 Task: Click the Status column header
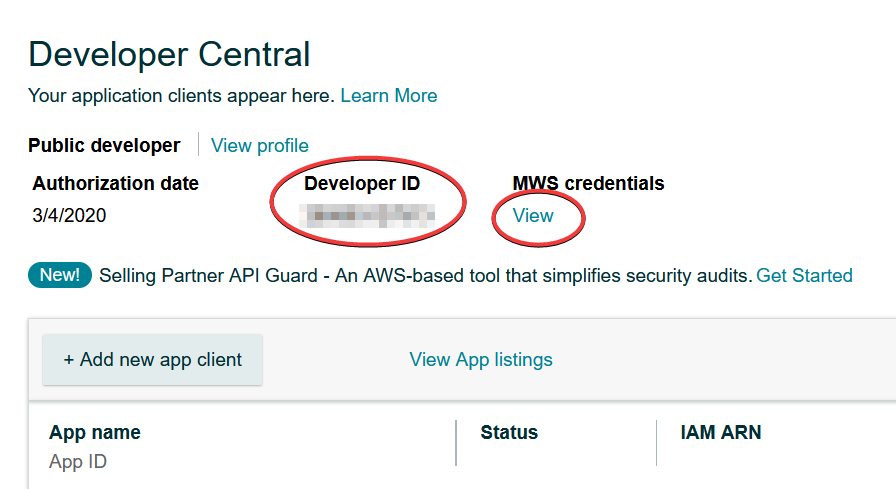pyautogui.click(x=509, y=432)
